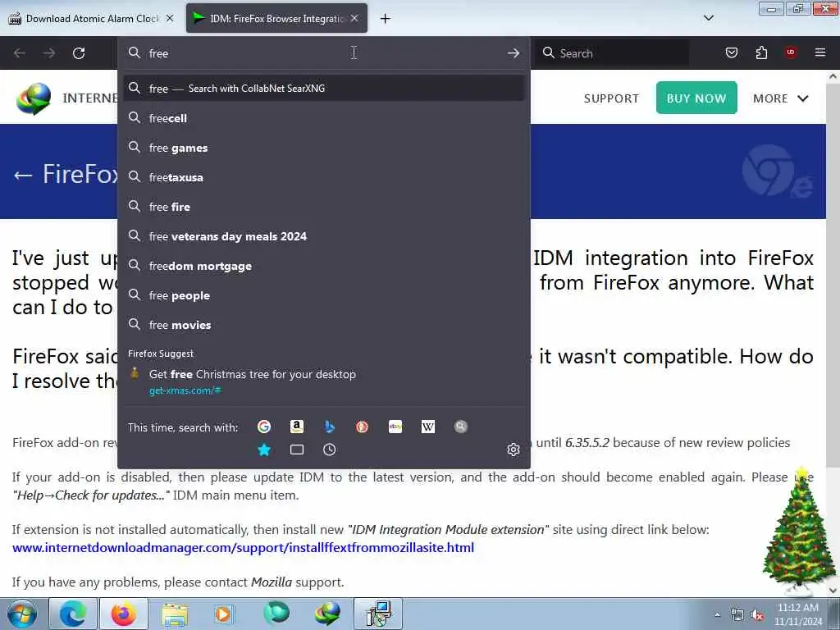Open the Windows Start menu

21,614
